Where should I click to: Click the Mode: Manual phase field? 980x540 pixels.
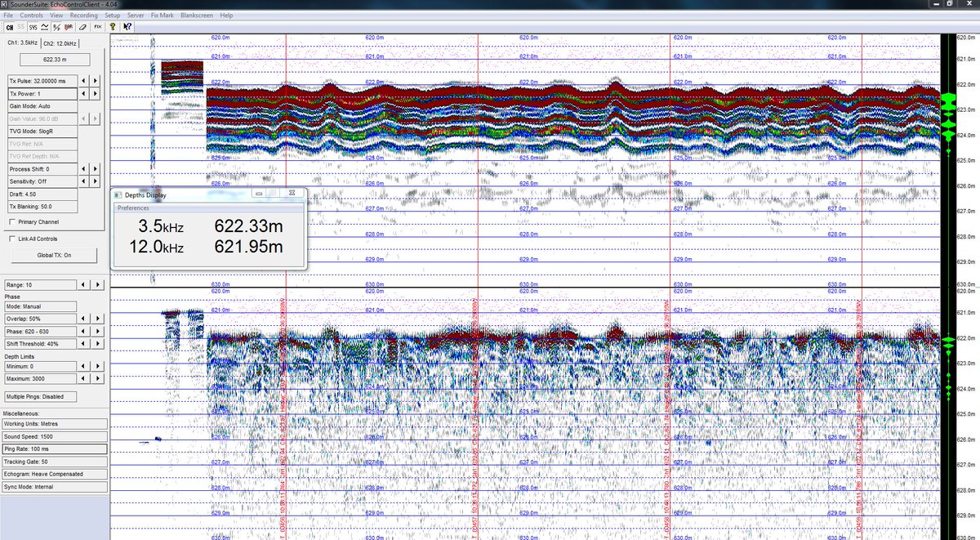[x=42, y=306]
